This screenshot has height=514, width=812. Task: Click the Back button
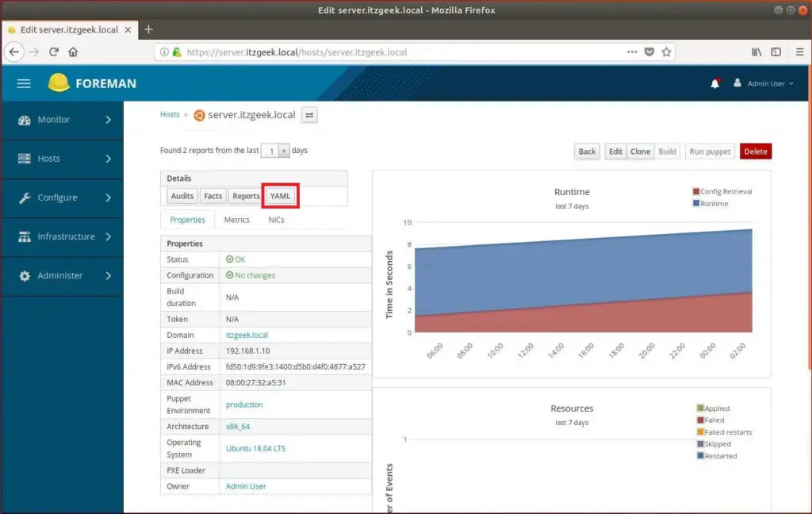point(588,152)
